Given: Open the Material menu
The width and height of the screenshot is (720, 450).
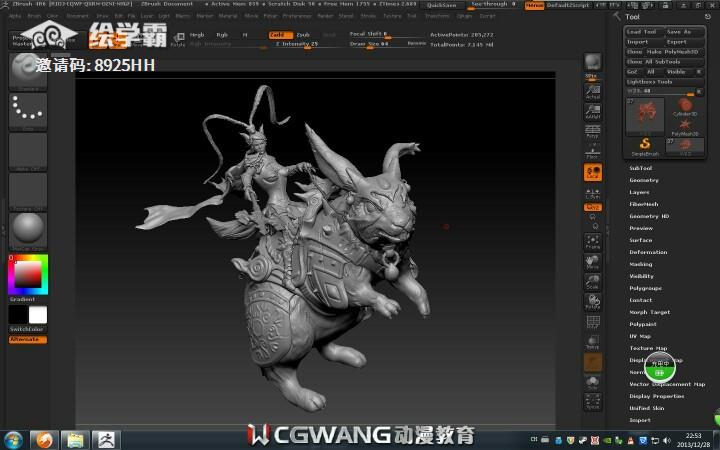Looking at the screenshot, I should 228,16.
